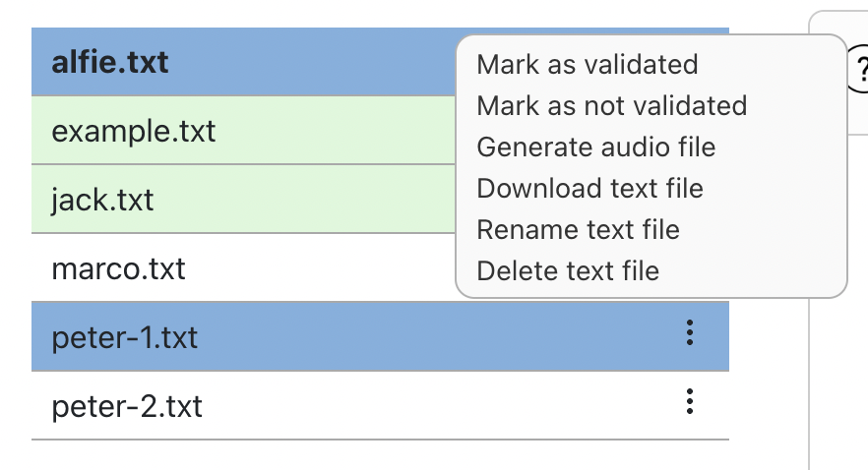Click the question mark help icon
The image size is (868, 470).
[x=859, y=69]
